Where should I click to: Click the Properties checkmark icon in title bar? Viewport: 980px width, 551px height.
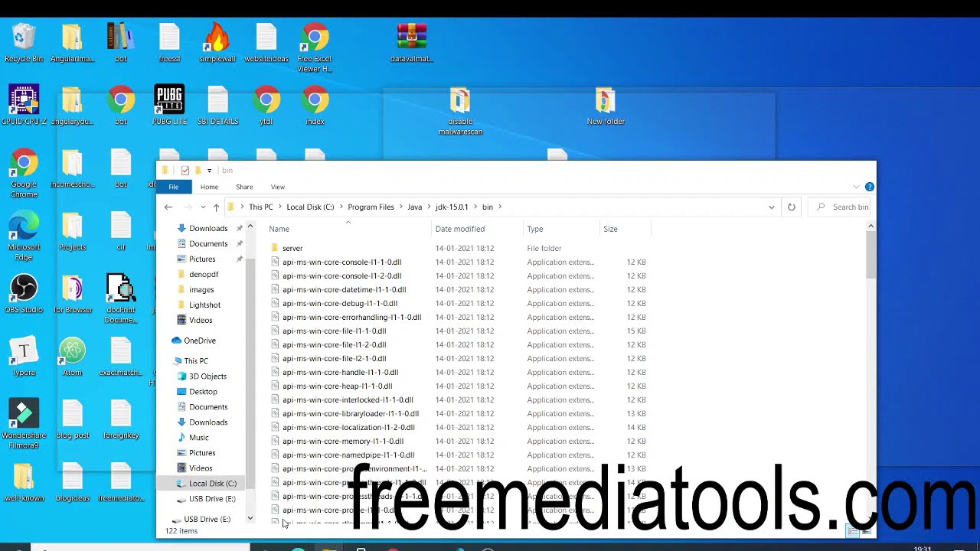(185, 171)
